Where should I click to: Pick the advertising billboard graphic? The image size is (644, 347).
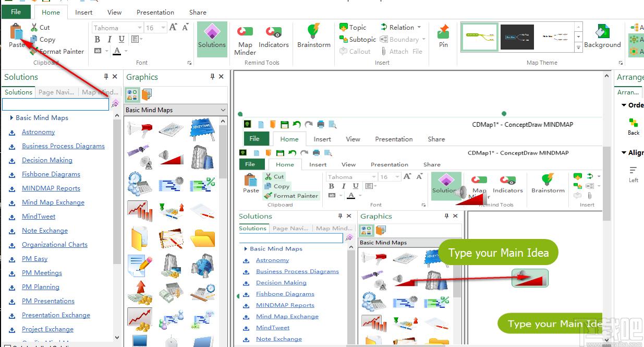click(202, 130)
